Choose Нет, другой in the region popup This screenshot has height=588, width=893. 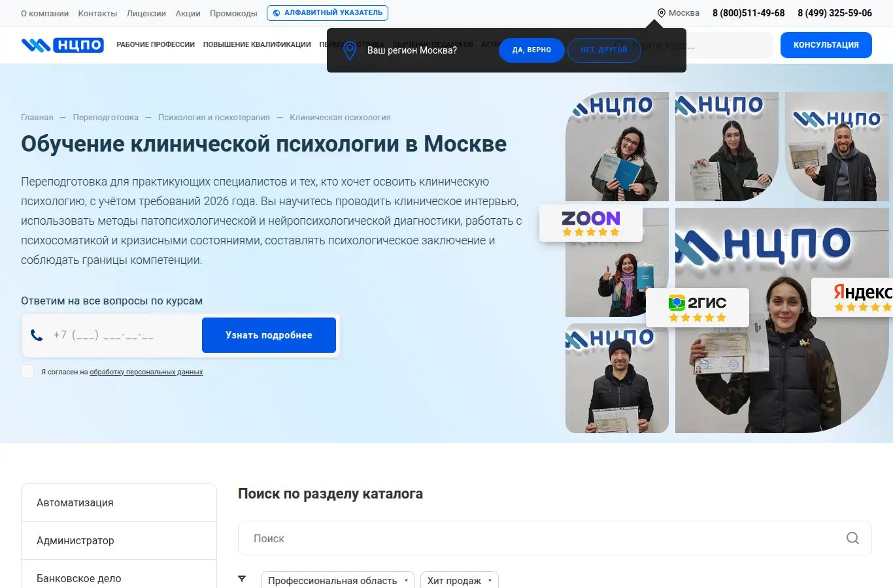point(604,50)
